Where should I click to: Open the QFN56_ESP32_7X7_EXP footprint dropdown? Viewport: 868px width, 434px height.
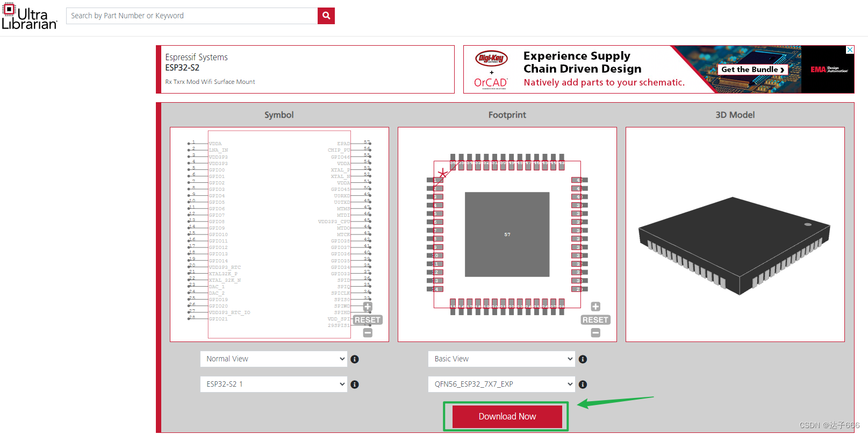(501, 384)
